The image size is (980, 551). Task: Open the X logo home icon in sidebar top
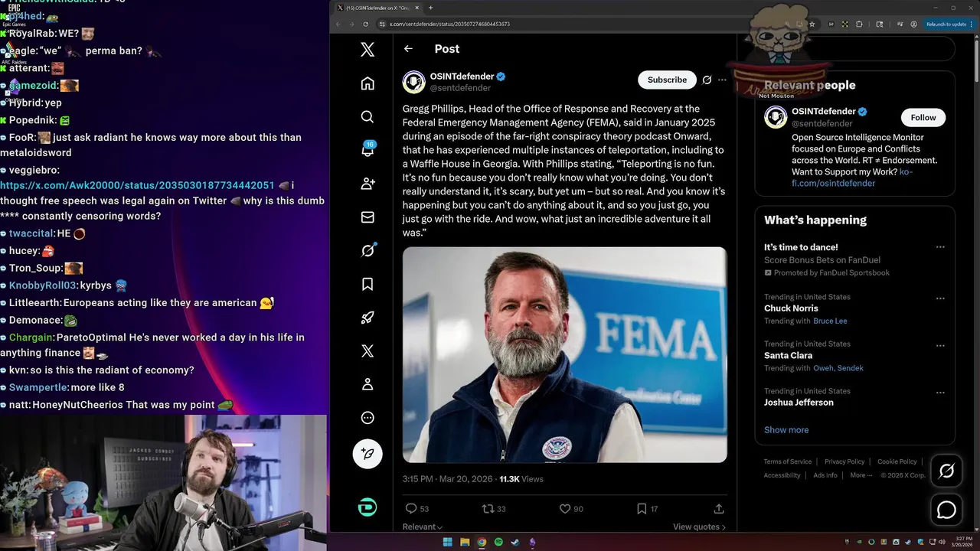click(367, 50)
